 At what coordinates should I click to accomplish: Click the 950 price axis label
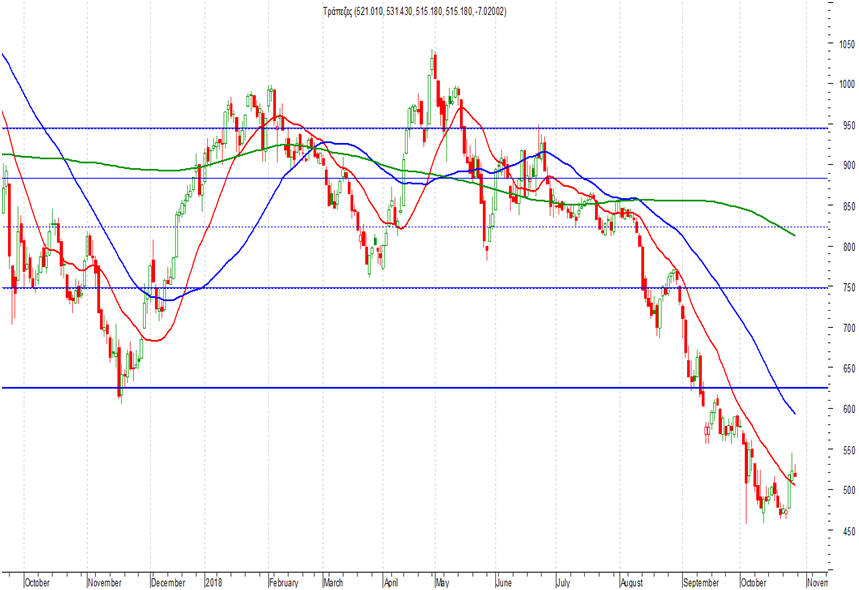(847, 125)
